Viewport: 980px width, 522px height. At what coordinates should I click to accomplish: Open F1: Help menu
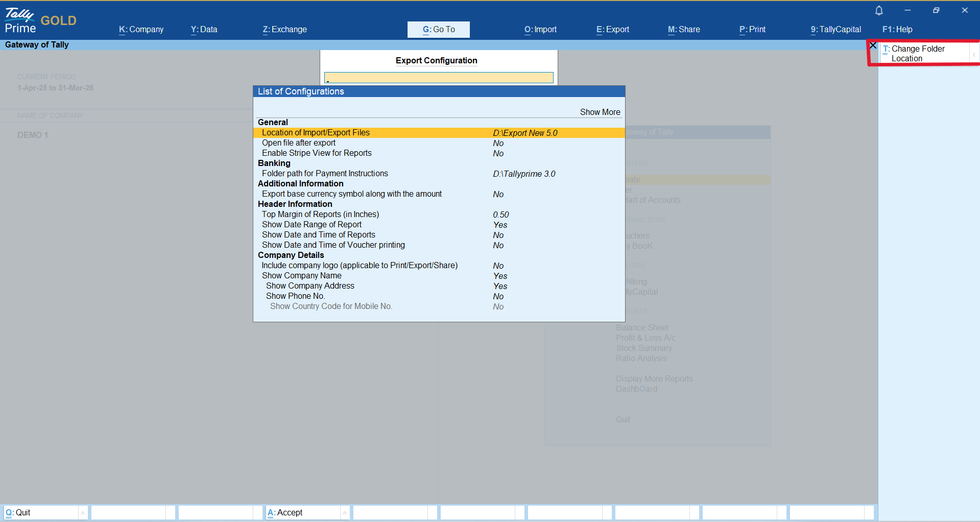[897, 30]
